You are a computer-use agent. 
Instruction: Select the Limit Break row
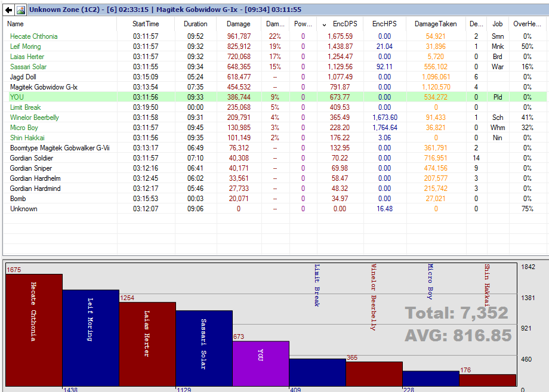click(275, 107)
